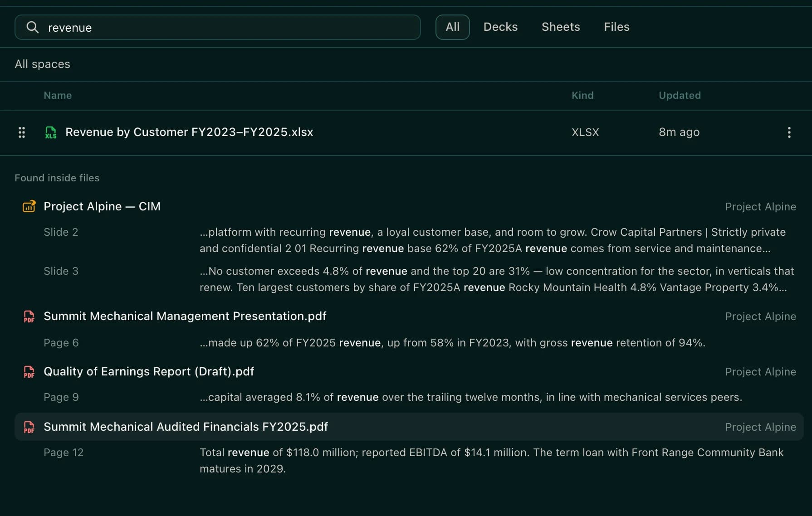This screenshot has height=516, width=812.
Task: Click the snippet about capital averaged 8.1%
Action: pos(471,397)
